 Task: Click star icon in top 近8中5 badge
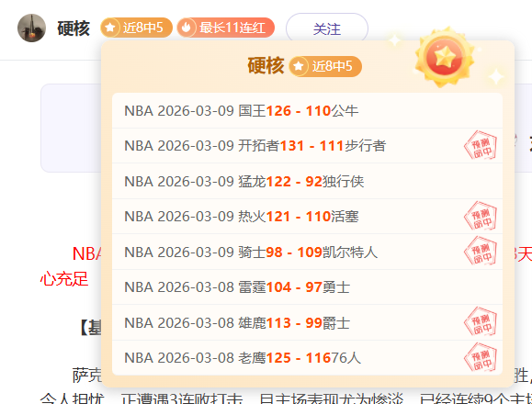pyautogui.click(x=110, y=28)
